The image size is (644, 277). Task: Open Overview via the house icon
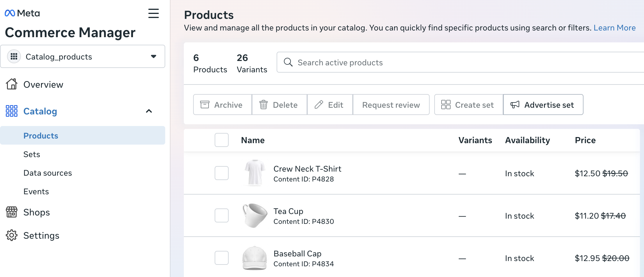(x=12, y=84)
